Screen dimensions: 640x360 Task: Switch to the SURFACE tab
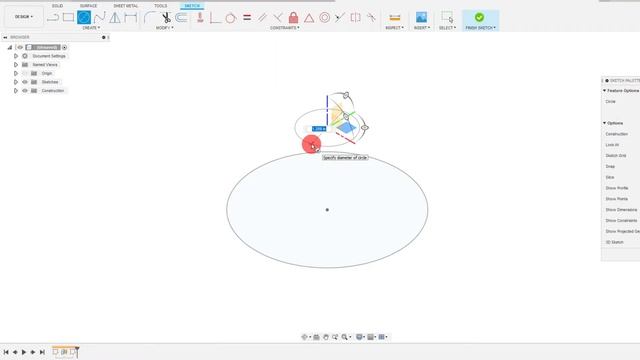[88, 6]
